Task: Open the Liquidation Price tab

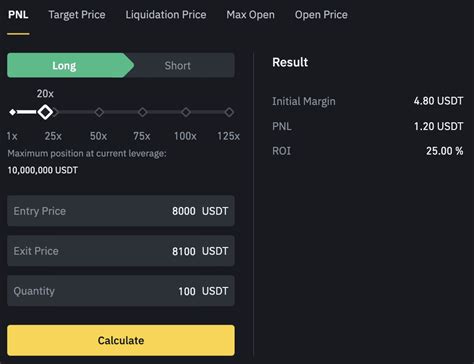Action: pos(166,15)
